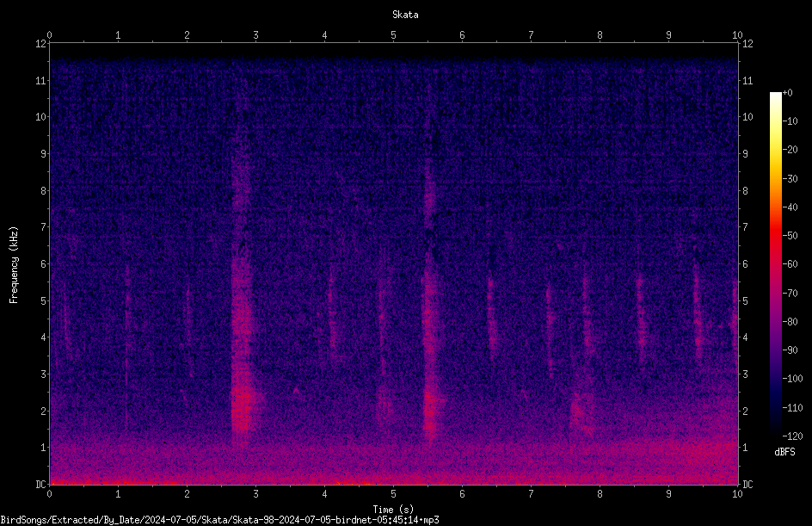Click the faint call near 7.8 seconds at 2 kHz

click(581, 412)
